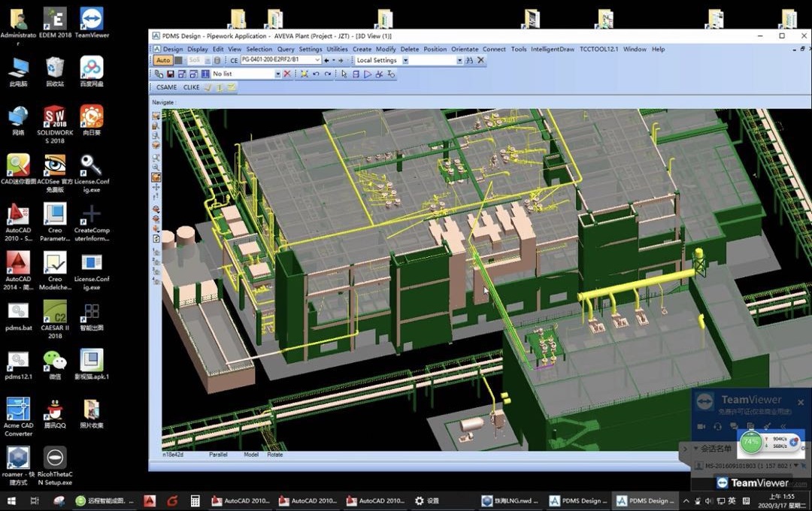Open the Utilities menu
This screenshot has height=511, width=812.
(337, 49)
